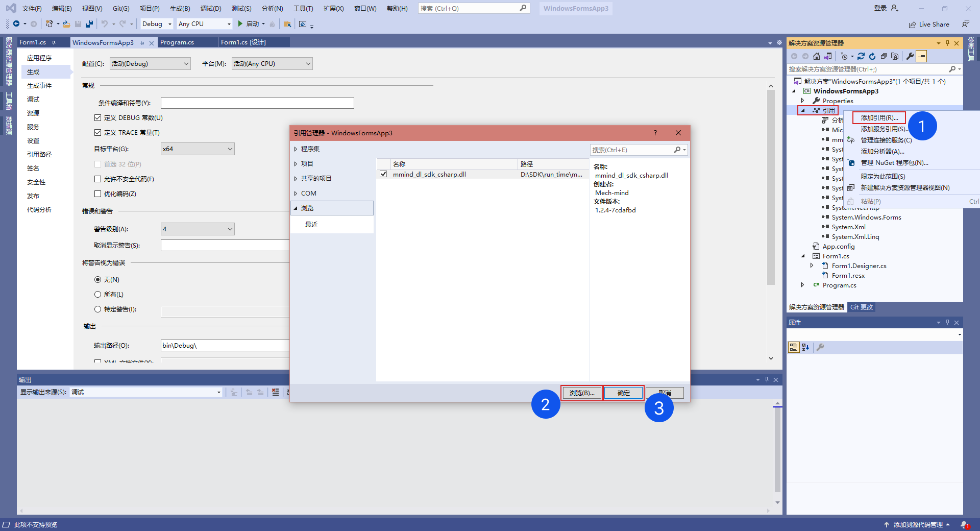Toggle the allow unsafe code checkbox

point(97,179)
